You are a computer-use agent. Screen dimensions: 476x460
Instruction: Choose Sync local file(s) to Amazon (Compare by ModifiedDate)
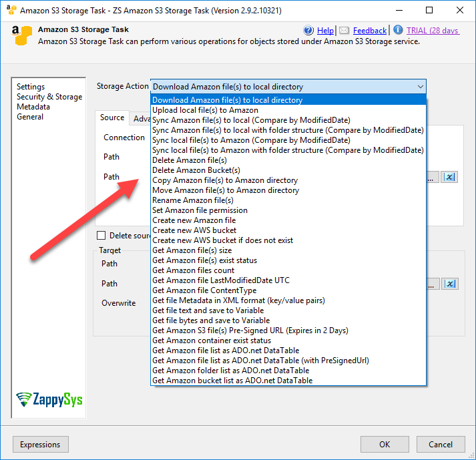pos(288,140)
